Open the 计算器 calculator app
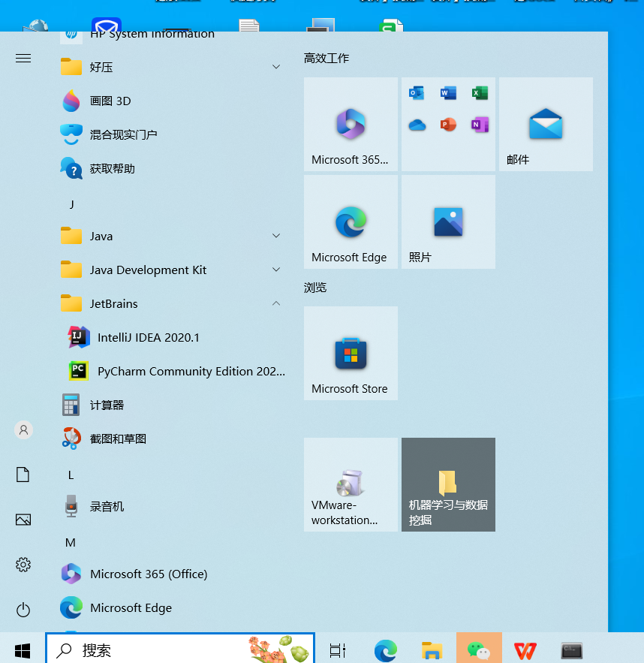This screenshot has width=644, height=663. click(171, 405)
